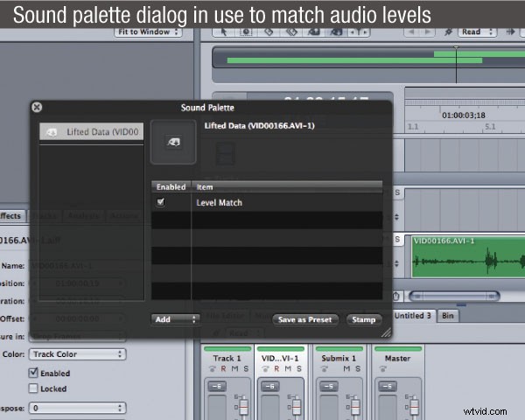Click upper track height stepper arrows
The height and width of the screenshot is (420, 525).
coord(396,217)
